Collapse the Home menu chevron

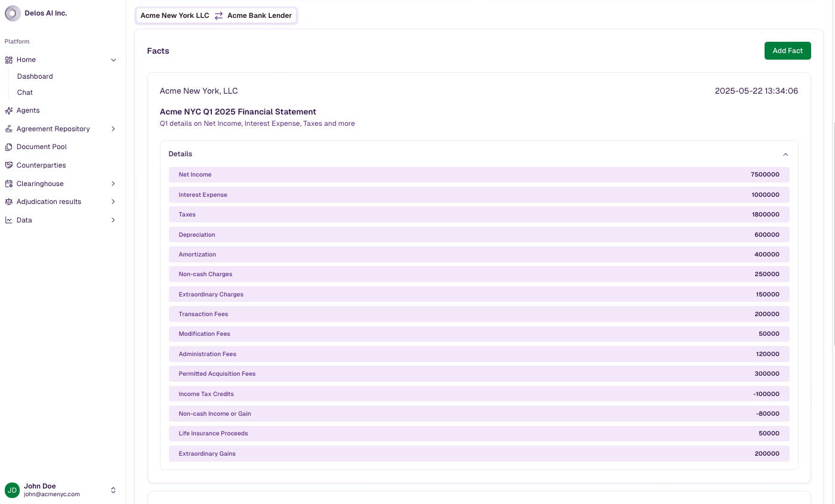click(113, 60)
